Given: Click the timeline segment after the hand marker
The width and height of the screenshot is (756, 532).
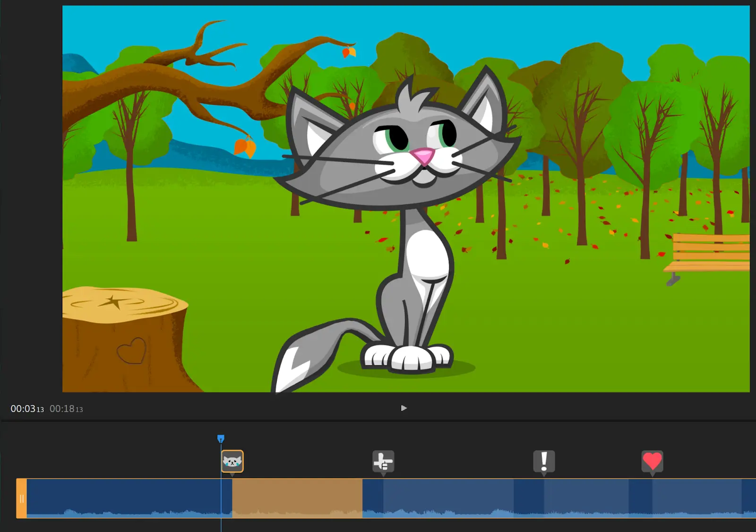Looking at the screenshot, I should [x=448, y=498].
